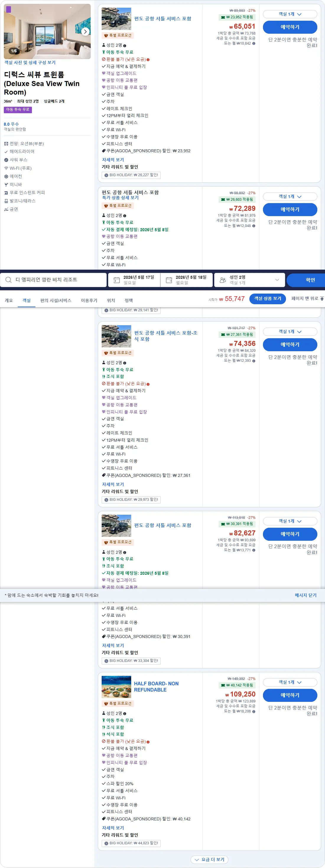Image resolution: width=325 pixels, height=868 pixels.
Task: Click the 8.0 우수 room comfort rating
Action: coord(11,124)
